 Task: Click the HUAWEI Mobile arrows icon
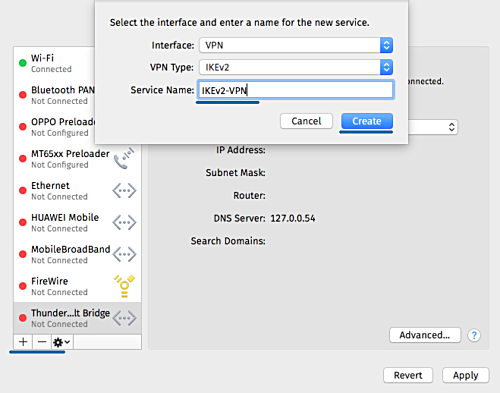(x=124, y=223)
